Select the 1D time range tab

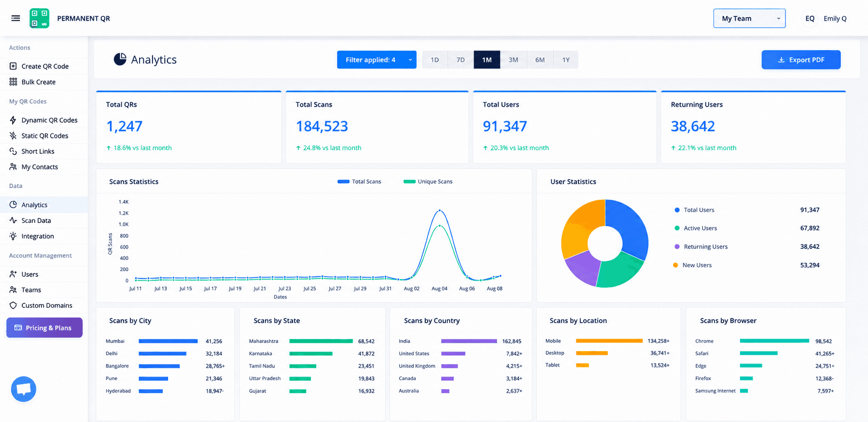point(434,60)
